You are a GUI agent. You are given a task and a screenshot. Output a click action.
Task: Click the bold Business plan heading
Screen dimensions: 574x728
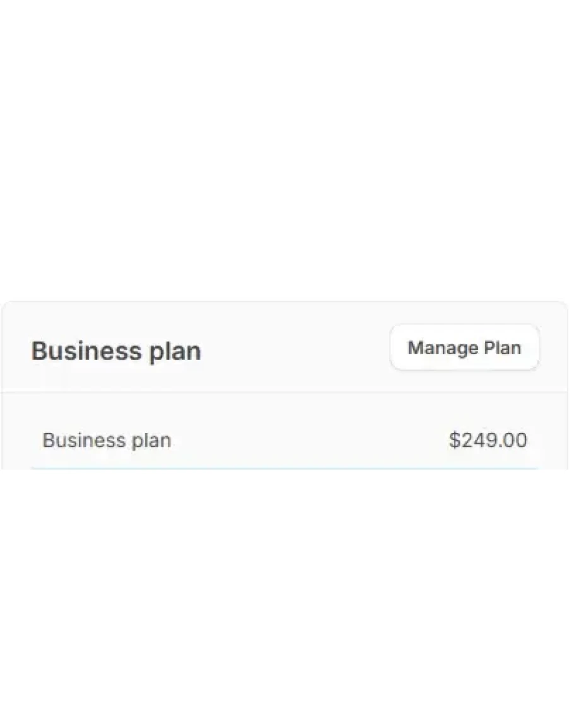click(116, 351)
